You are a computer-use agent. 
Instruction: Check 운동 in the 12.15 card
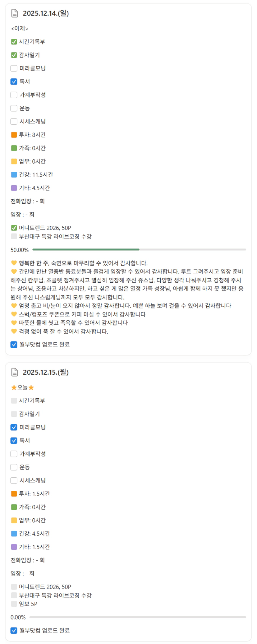[14, 467]
